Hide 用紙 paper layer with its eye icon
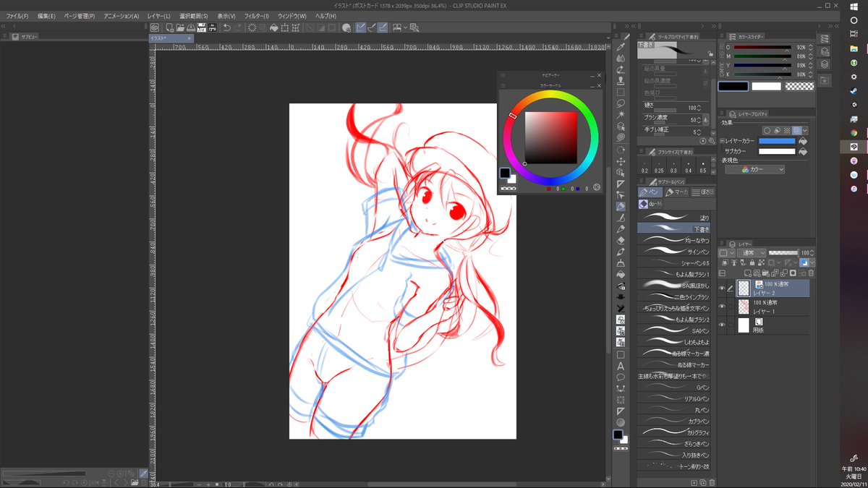The width and height of the screenshot is (868, 488). point(722,325)
